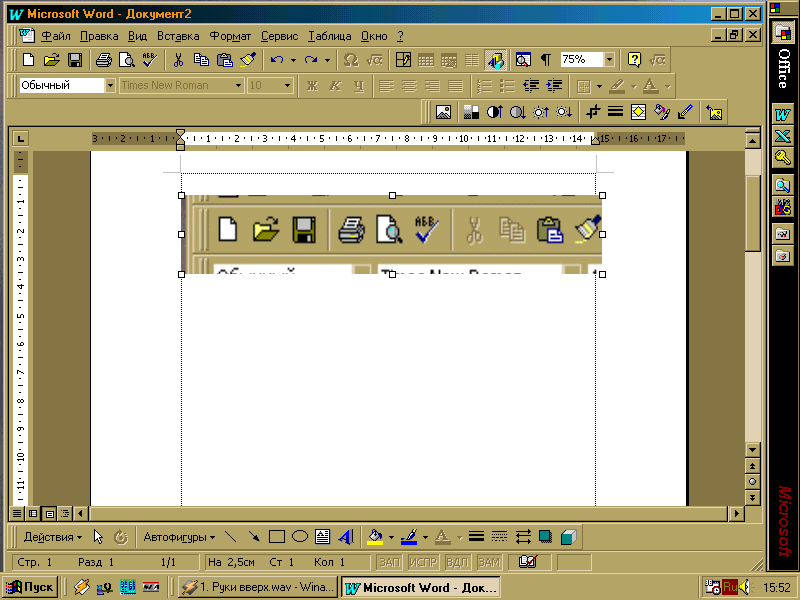
Task: Choose line style on picture toolbar
Action: point(615,112)
